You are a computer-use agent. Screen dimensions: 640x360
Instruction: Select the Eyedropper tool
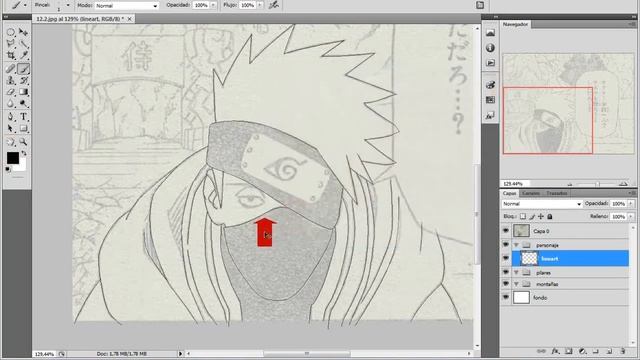click(x=23, y=55)
